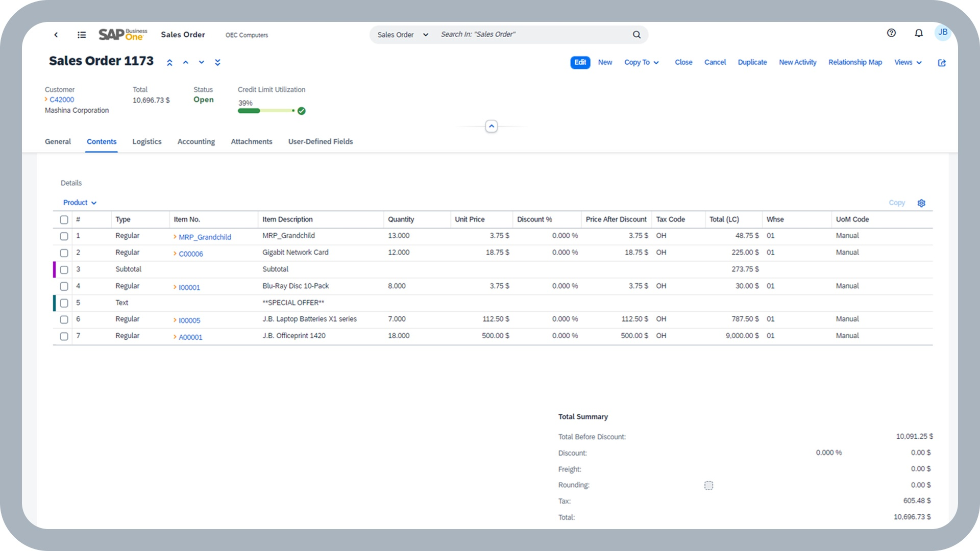Open notifications bell
This screenshot has width=980, height=551.
(x=919, y=33)
